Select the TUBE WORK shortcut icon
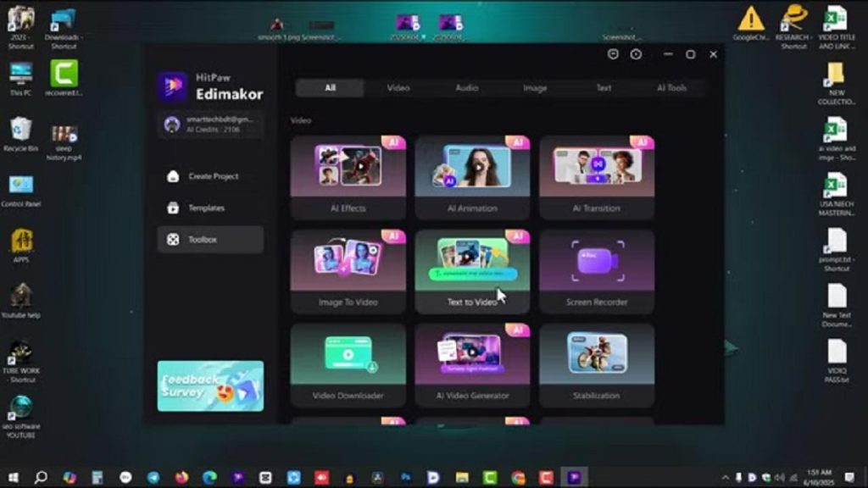Image resolution: width=868 pixels, height=488 pixels. coord(21,362)
